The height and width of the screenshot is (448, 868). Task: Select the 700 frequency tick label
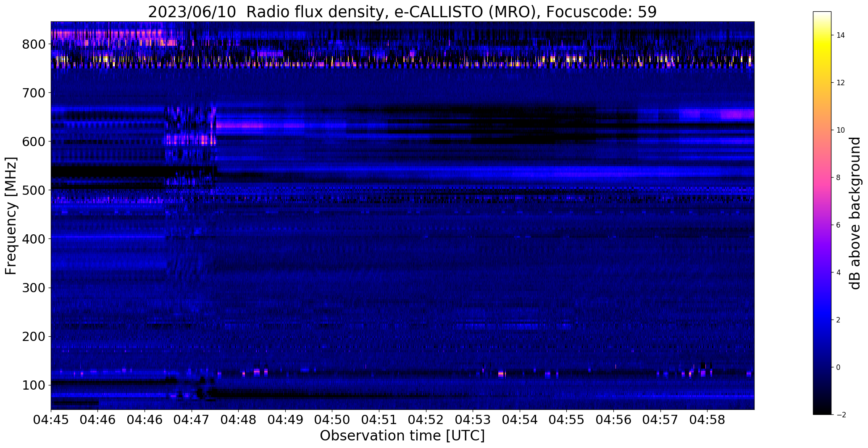[x=34, y=92]
